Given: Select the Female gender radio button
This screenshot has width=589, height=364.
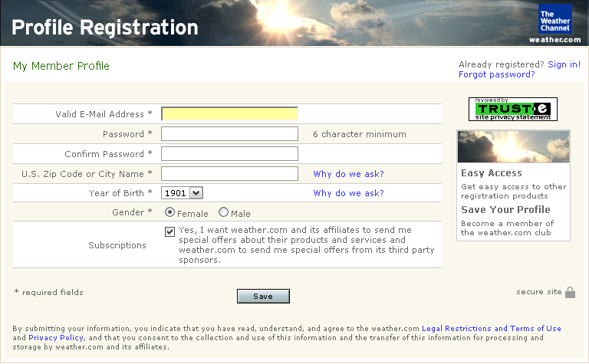Looking at the screenshot, I should (x=169, y=213).
